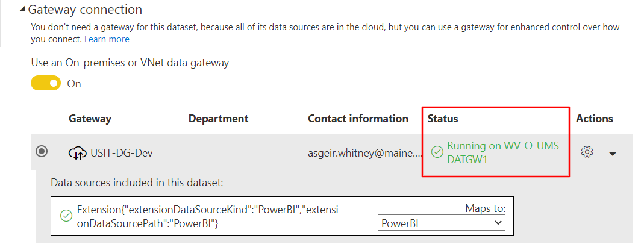This screenshot has height=250, width=644.
Task: Click the cloud gateway icon beside USIT-DG-Dev
Action: click(77, 152)
